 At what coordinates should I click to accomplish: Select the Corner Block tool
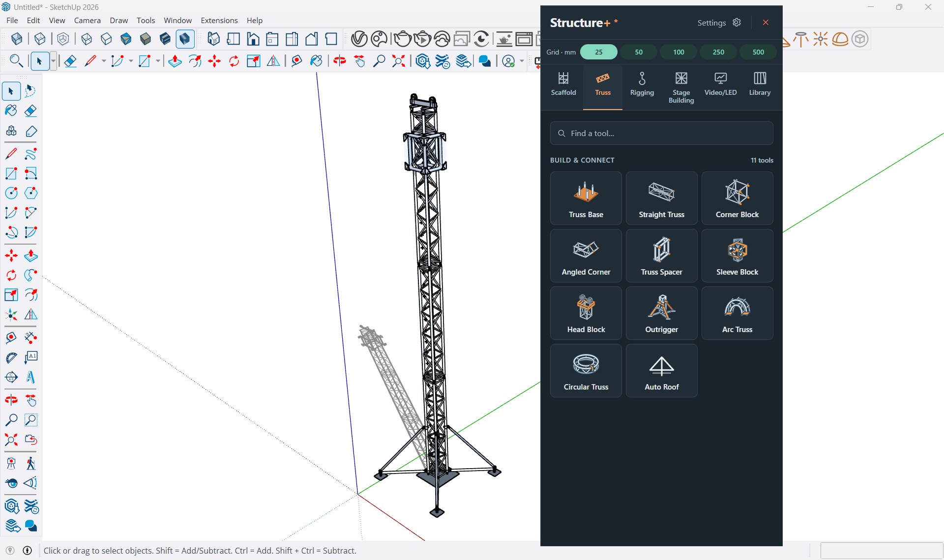pyautogui.click(x=737, y=198)
